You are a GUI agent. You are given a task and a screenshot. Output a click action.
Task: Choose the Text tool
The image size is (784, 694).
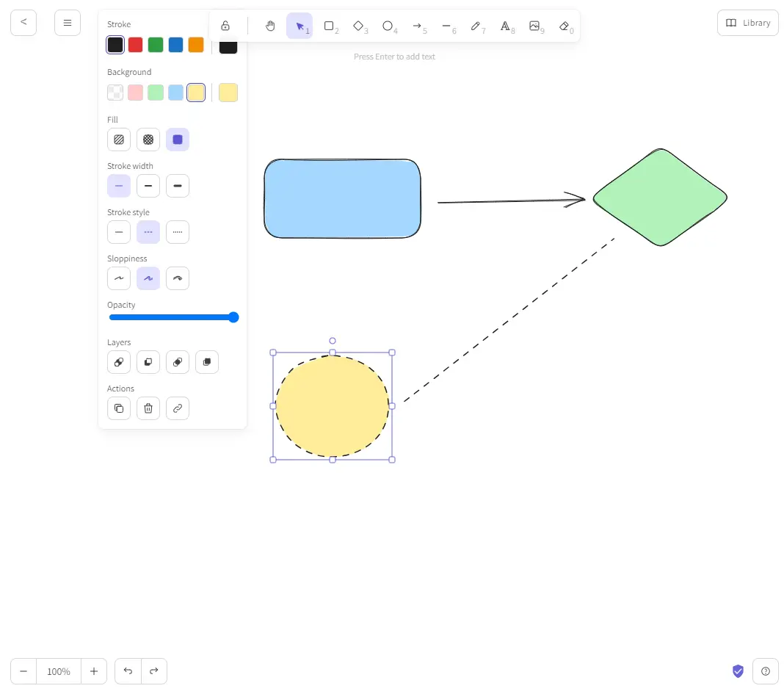(505, 26)
